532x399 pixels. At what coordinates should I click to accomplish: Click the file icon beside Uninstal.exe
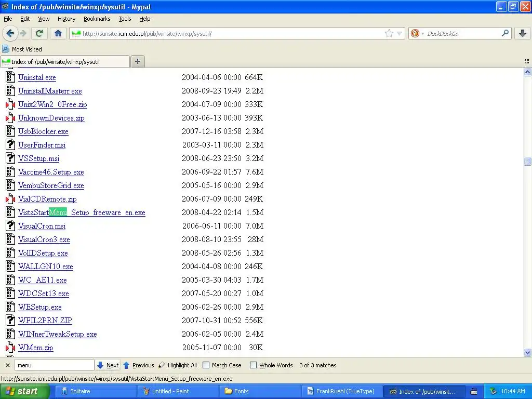[x=10, y=77]
